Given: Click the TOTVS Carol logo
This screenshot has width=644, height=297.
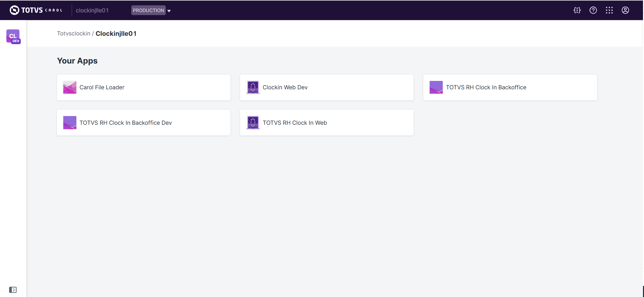Looking at the screenshot, I should pyautogui.click(x=36, y=10).
